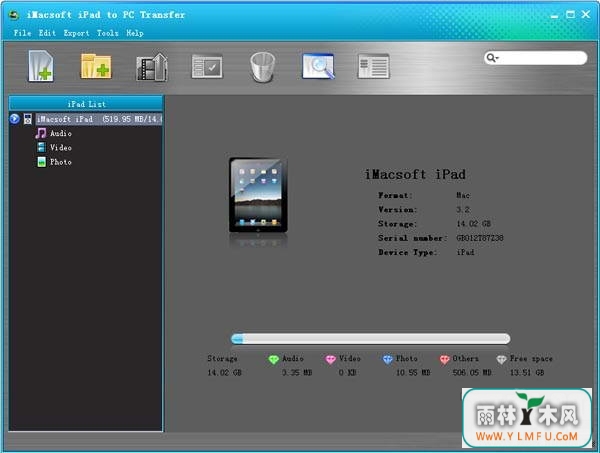Click the Free space value 13.51 GB
600x453 pixels.
(x=527, y=372)
